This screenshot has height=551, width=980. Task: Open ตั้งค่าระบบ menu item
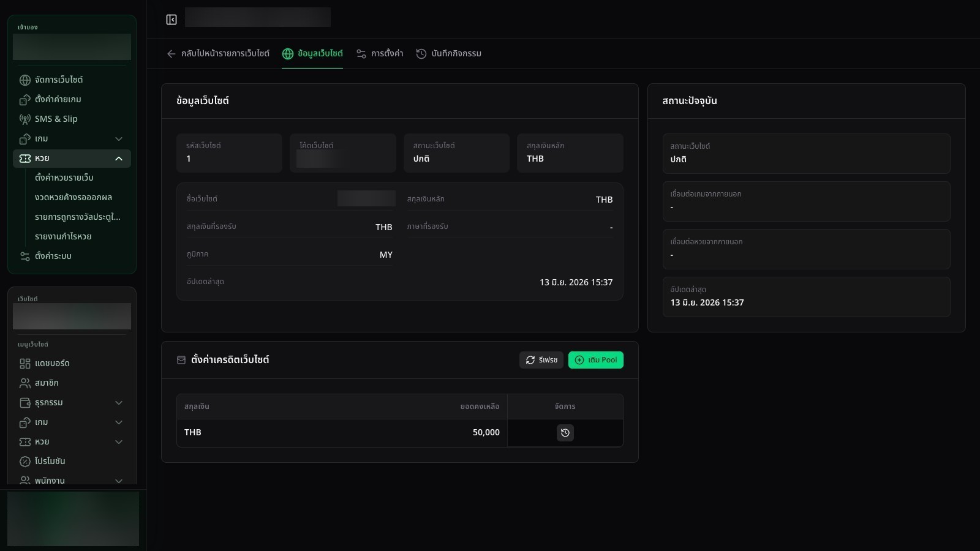pyautogui.click(x=72, y=257)
